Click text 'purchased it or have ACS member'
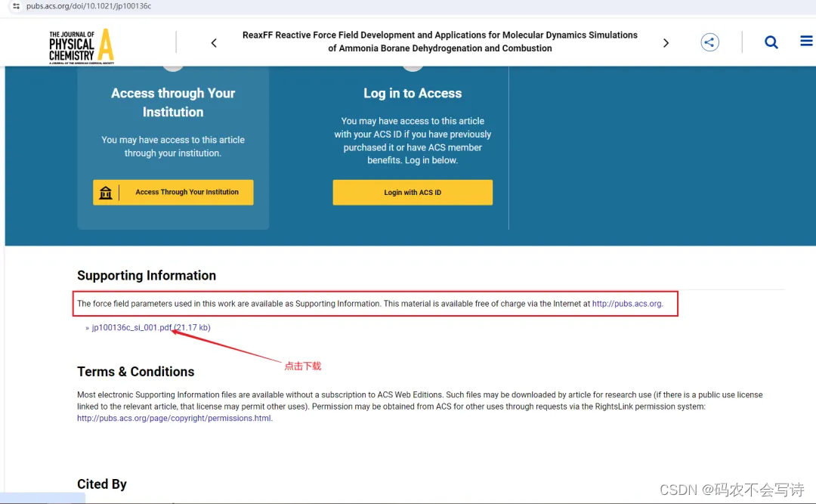This screenshot has width=816, height=504. 413,147
